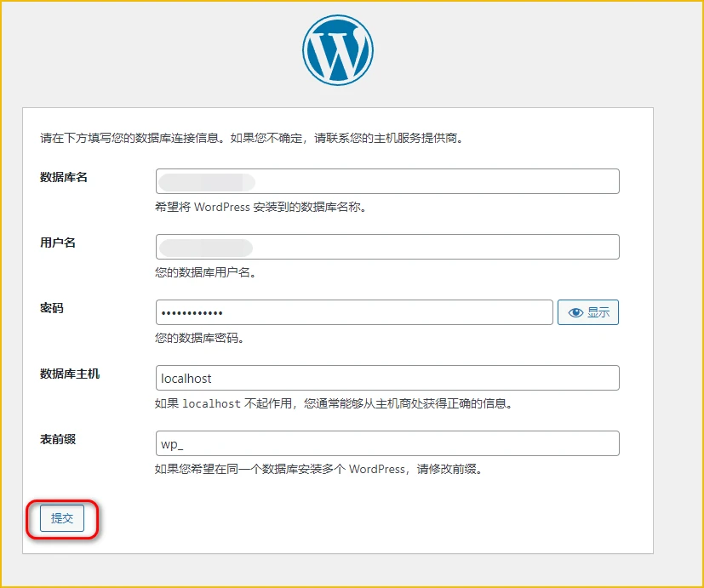The image size is (704, 588).
Task: Click the hint 希望将 WordPress 安装到的数据库名称
Action: click(x=260, y=207)
